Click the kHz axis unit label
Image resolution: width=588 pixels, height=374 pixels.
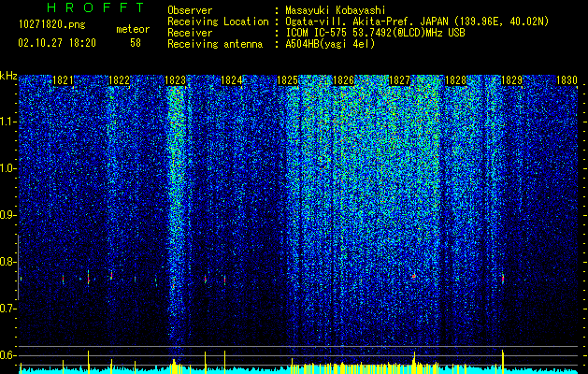(x=8, y=76)
